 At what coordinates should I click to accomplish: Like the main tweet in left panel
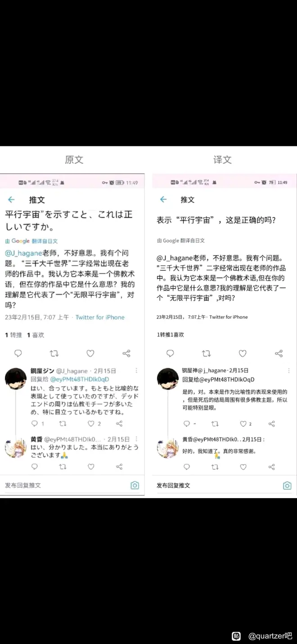(90, 354)
